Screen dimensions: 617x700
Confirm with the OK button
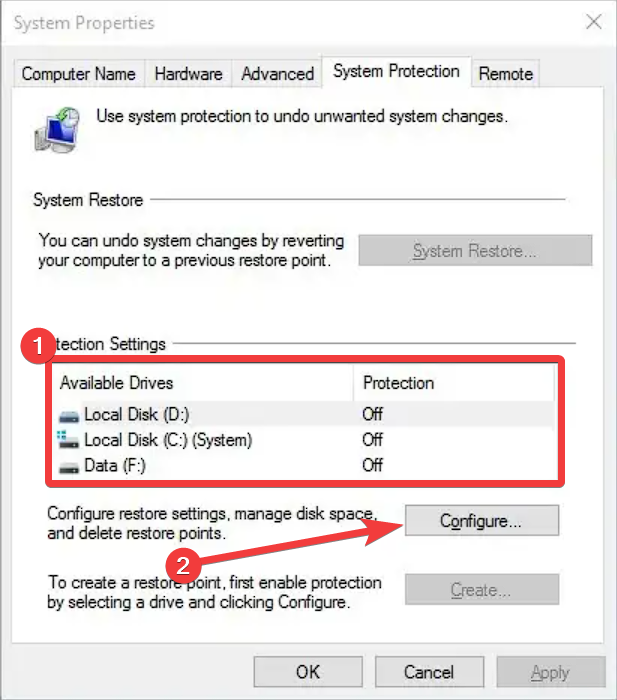pos(309,672)
